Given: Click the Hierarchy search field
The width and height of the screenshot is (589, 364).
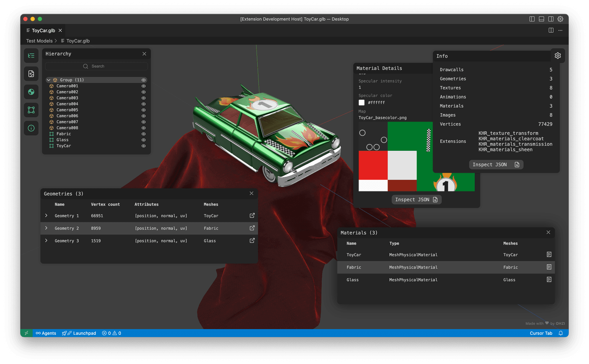Looking at the screenshot, I should pos(96,66).
